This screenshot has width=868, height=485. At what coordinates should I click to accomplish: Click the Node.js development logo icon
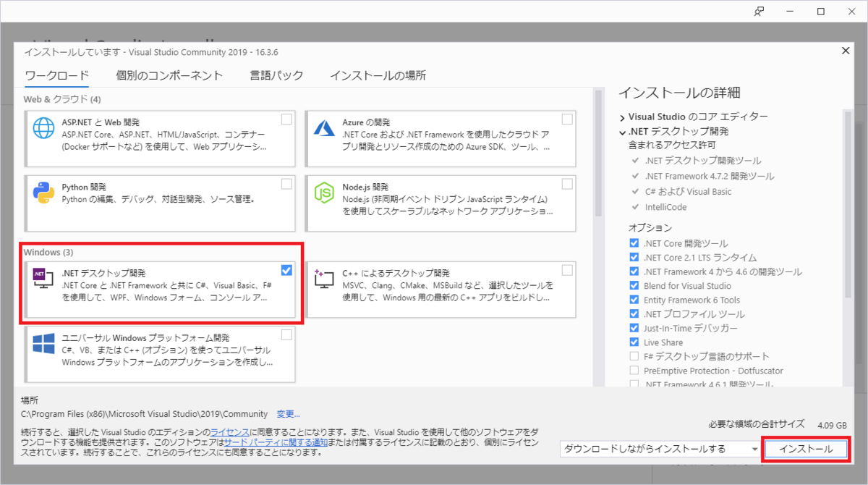point(323,193)
